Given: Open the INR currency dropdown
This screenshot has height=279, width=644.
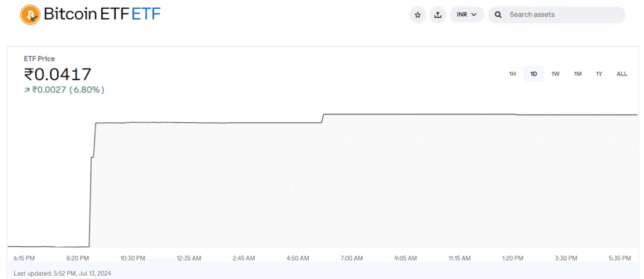Looking at the screenshot, I should pos(466,14).
